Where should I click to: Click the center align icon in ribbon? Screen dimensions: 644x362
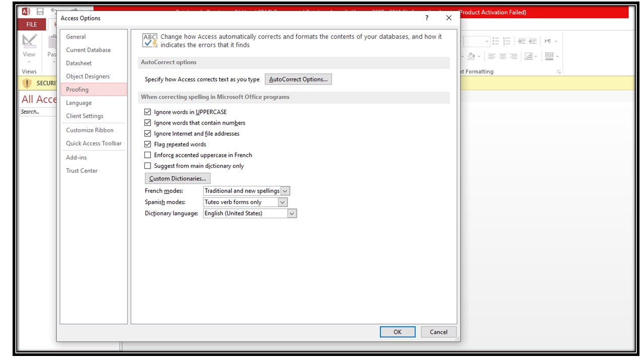coord(503,56)
